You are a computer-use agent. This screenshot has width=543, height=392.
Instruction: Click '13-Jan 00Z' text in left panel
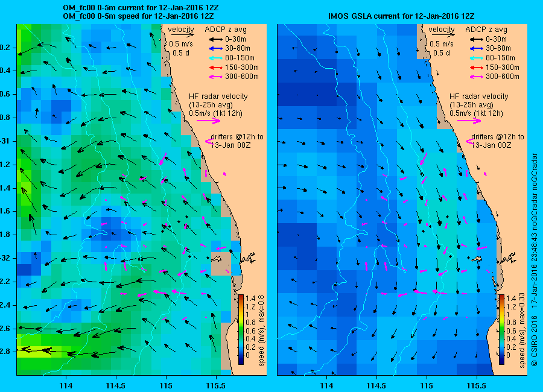coord(230,145)
